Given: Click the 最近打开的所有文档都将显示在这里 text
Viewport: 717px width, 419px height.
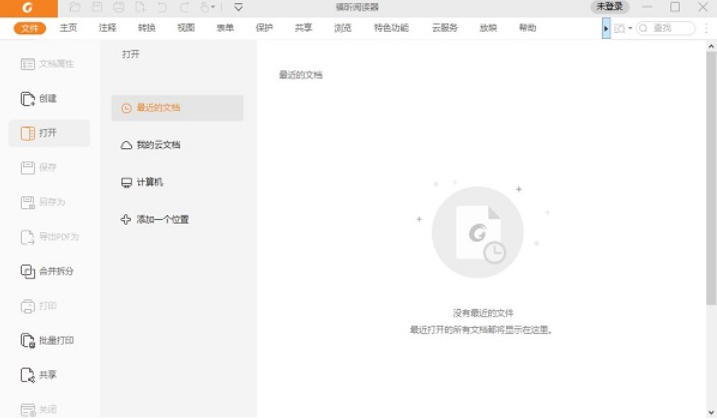Looking at the screenshot, I should click(x=481, y=330).
